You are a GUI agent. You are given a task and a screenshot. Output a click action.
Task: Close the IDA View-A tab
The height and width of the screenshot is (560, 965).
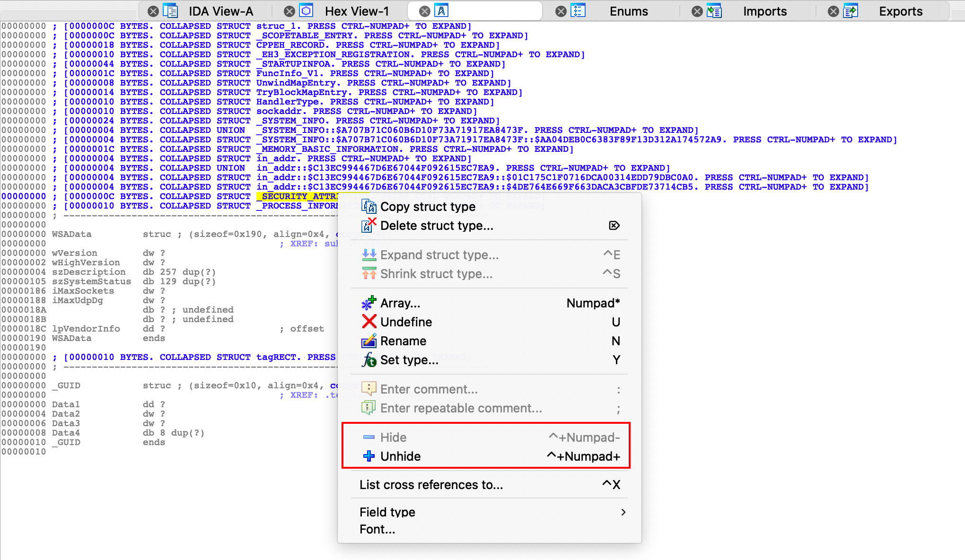click(153, 11)
